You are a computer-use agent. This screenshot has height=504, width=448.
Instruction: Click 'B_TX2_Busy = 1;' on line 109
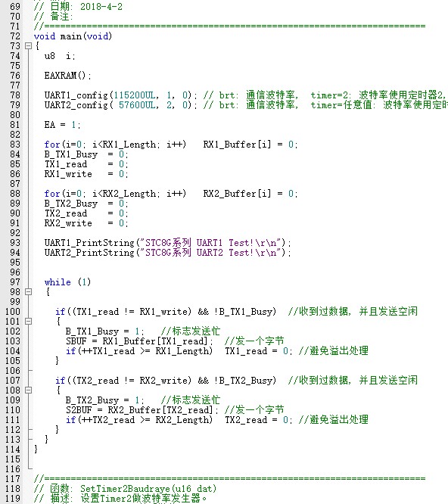[104, 400]
